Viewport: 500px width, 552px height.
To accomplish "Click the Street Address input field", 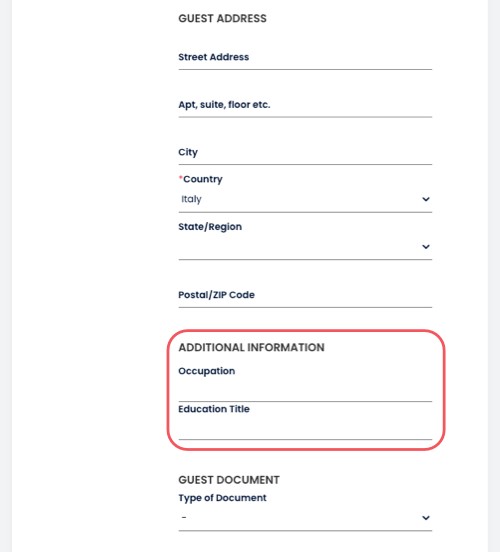I will [305, 57].
